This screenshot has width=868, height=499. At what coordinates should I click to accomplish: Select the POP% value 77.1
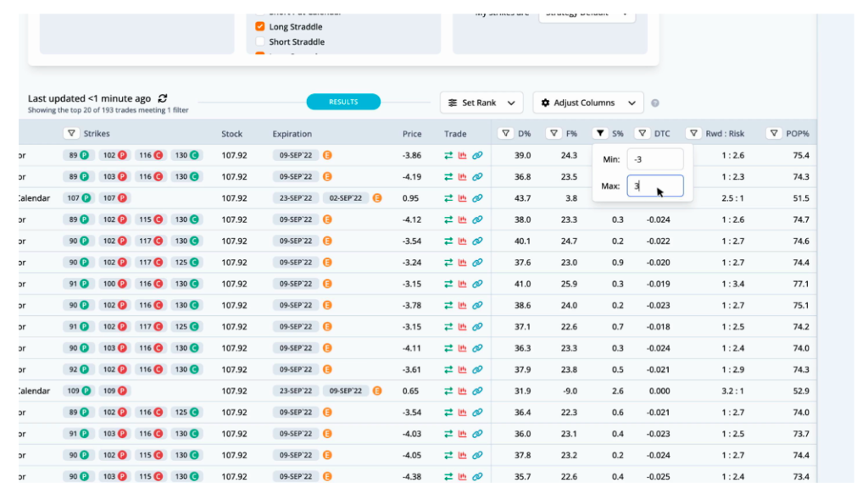(x=800, y=284)
